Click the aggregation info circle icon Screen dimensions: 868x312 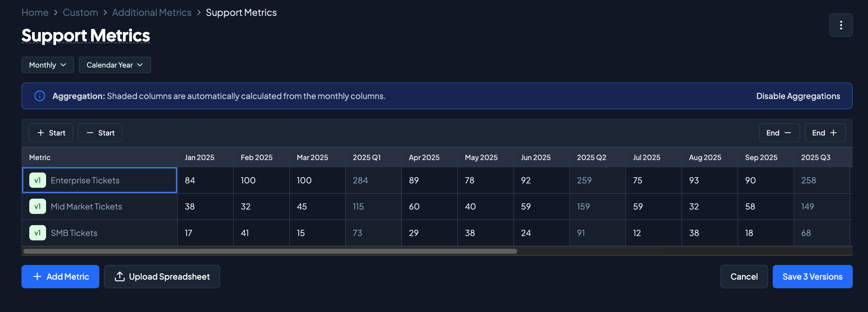point(40,96)
